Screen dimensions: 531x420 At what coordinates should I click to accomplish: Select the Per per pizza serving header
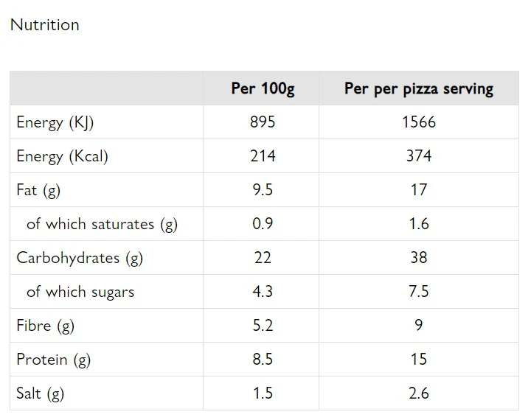coord(419,88)
